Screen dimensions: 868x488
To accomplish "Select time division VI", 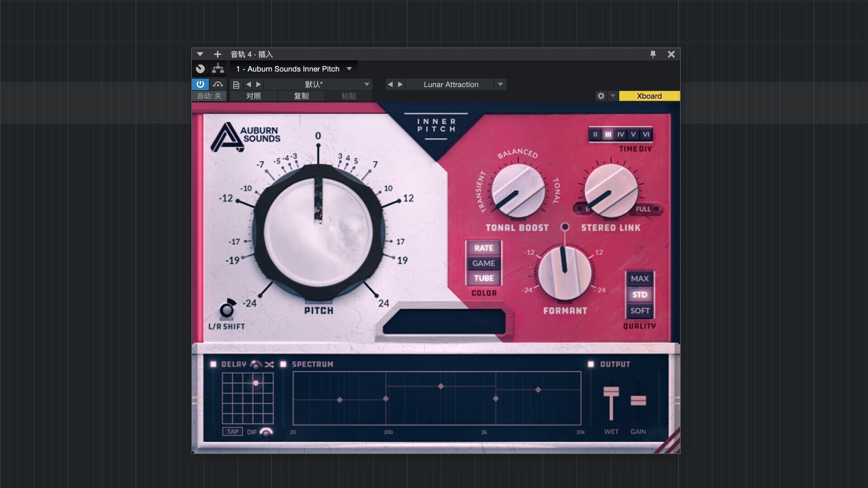I will click(646, 134).
